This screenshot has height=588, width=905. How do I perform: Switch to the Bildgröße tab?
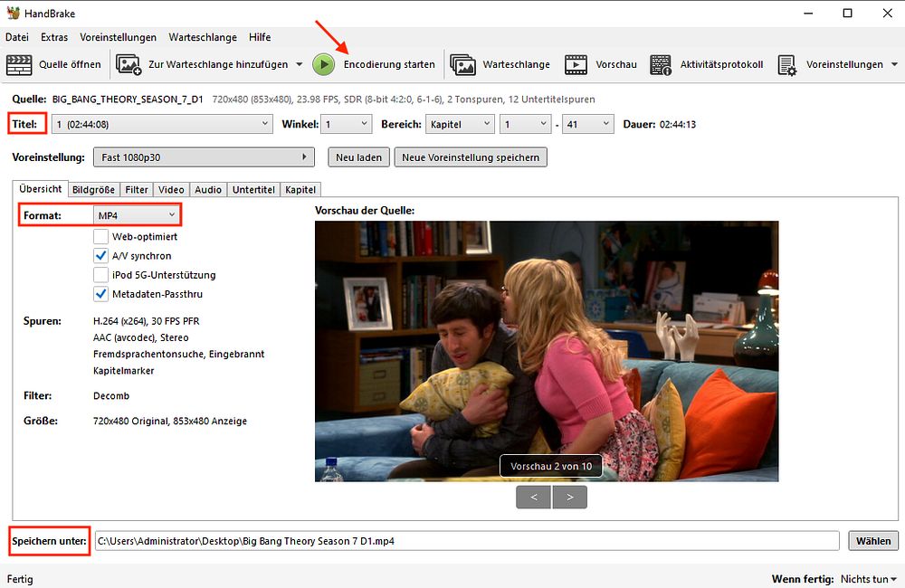click(93, 189)
